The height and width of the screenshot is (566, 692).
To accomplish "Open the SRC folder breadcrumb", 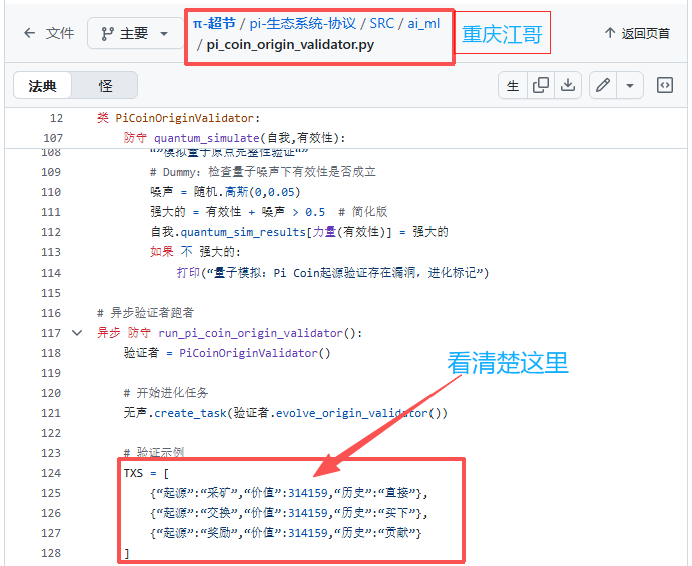I will pyautogui.click(x=382, y=23).
